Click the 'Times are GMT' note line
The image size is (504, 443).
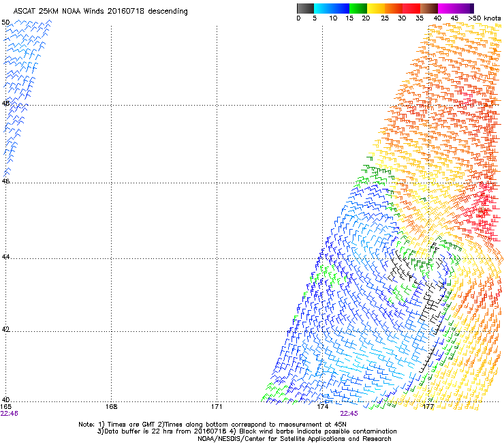(x=212, y=425)
